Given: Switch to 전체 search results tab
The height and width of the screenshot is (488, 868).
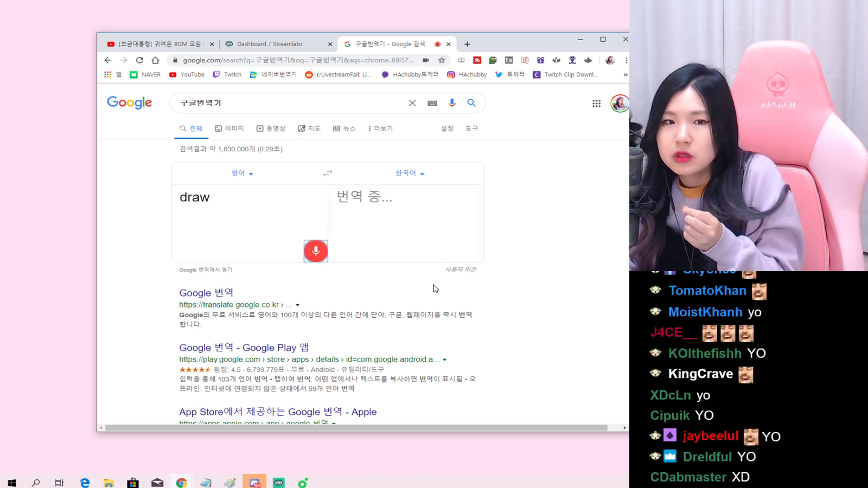Looking at the screenshot, I should click(x=191, y=129).
